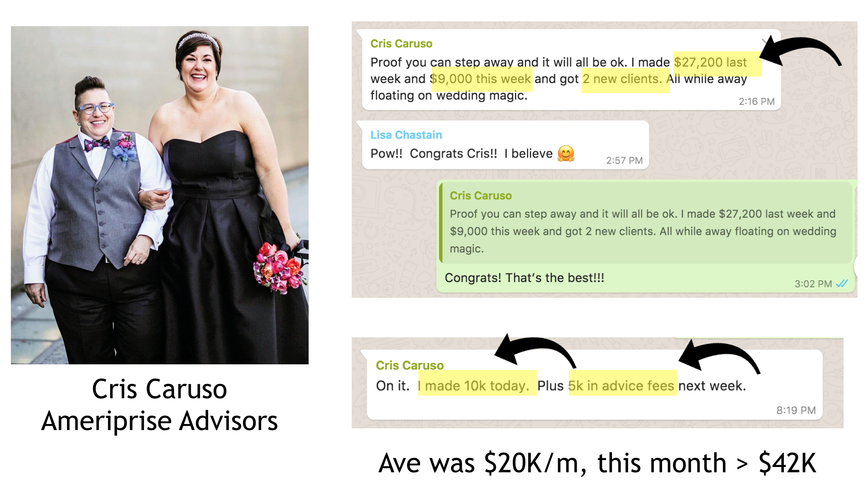Screen dimensions: 868x491
Task: Click the Lisa Chastain sender name
Action: 406,135
